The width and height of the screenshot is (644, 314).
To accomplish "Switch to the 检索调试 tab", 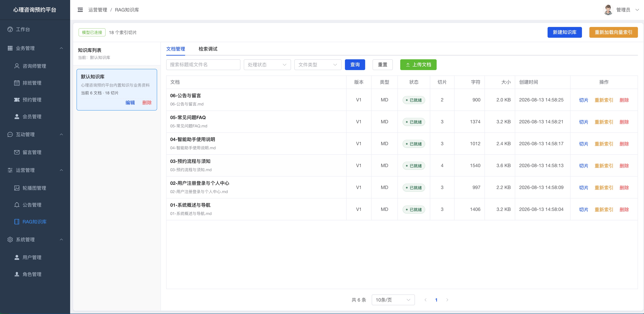I will click(x=208, y=49).
